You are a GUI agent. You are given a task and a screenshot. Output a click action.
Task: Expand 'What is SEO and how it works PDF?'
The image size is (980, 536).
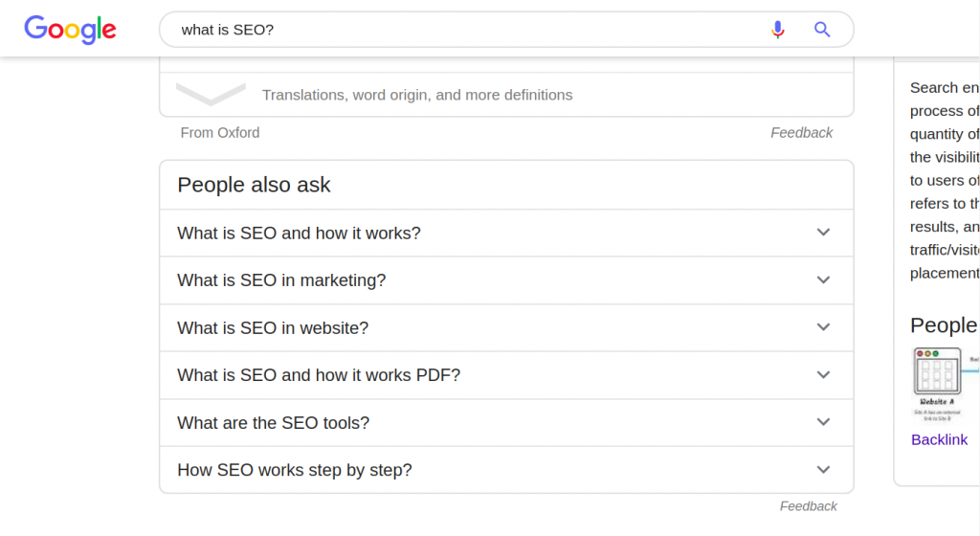click(319, 375)
